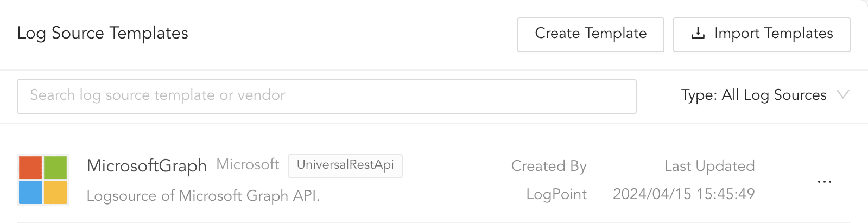Click the Microsoft four-square logo icon
This screenshot has width=868, height=223.
tap(43, 180)
